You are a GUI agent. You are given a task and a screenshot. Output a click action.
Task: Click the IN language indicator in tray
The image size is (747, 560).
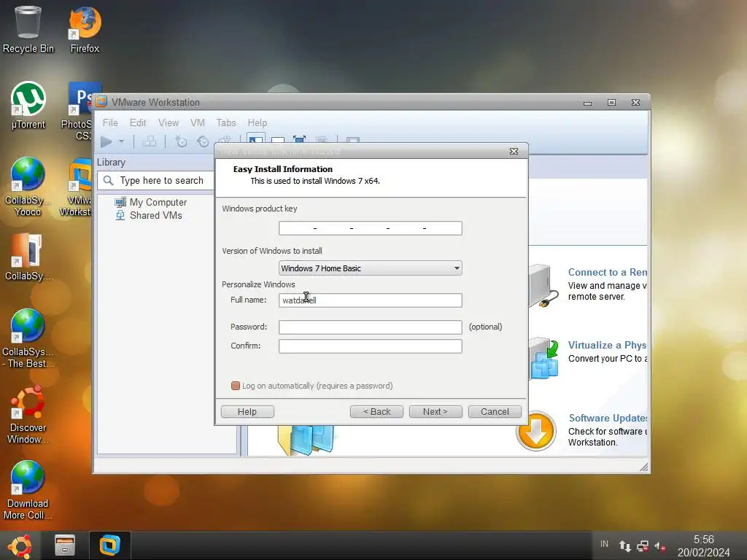604,544
